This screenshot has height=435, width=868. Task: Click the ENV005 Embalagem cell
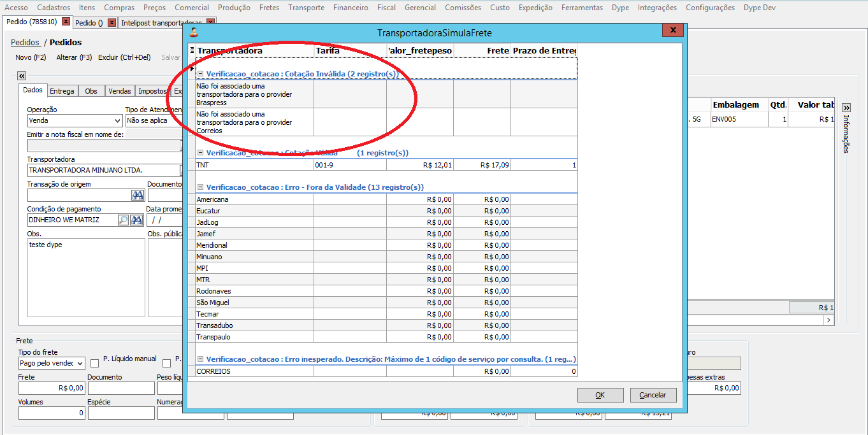pyautogui.click(x=739, y=119)
